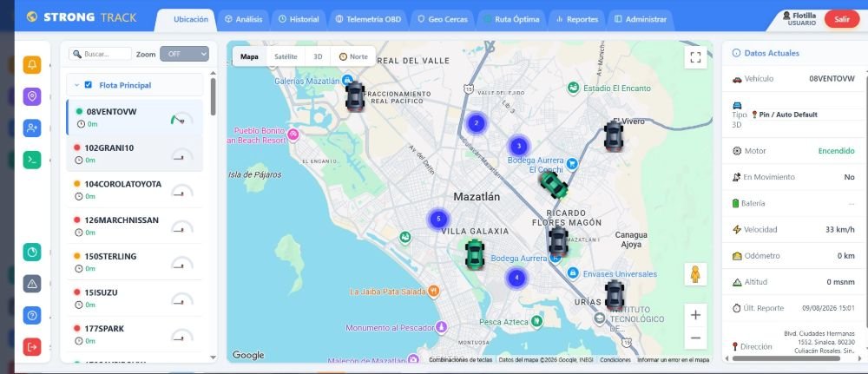This screenshot has width=868, height=374.
Task: Select vehicle 150STERLING in the list
Action: point(135,262)
